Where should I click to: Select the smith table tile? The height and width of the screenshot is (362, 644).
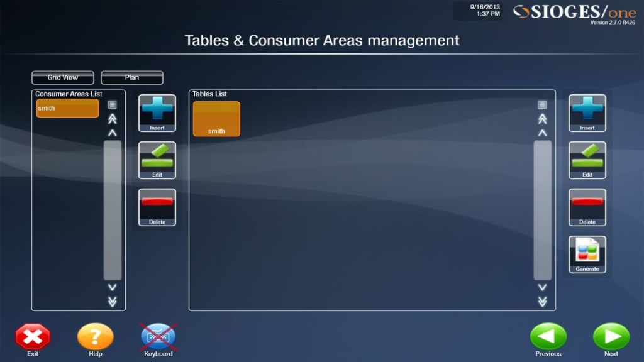[x=216, y=119]
